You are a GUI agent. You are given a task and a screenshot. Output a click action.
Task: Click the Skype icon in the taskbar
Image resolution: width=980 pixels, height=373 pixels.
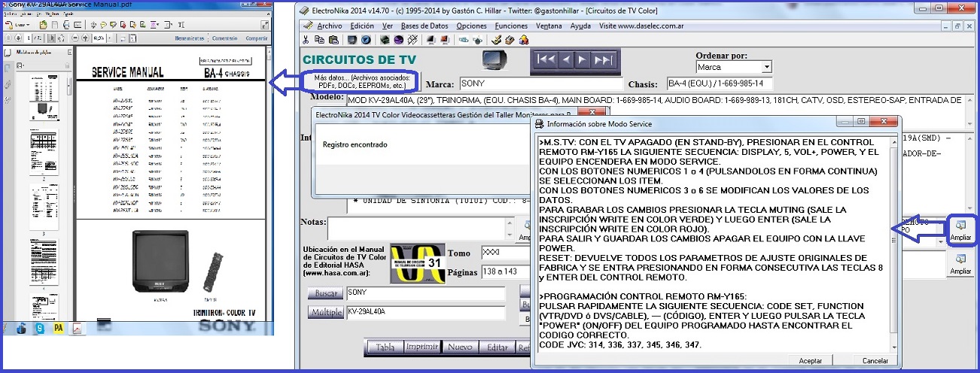(40, 328)
